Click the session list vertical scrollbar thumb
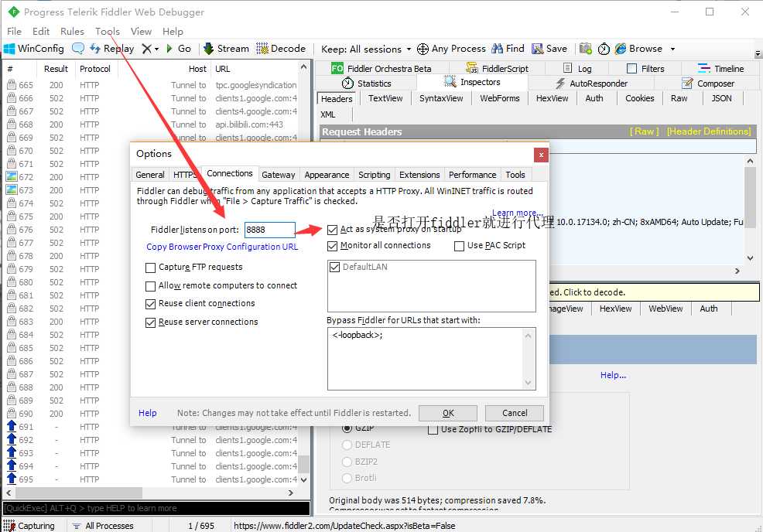The width and height of the screenshot is (763, 532). (303, 465)
